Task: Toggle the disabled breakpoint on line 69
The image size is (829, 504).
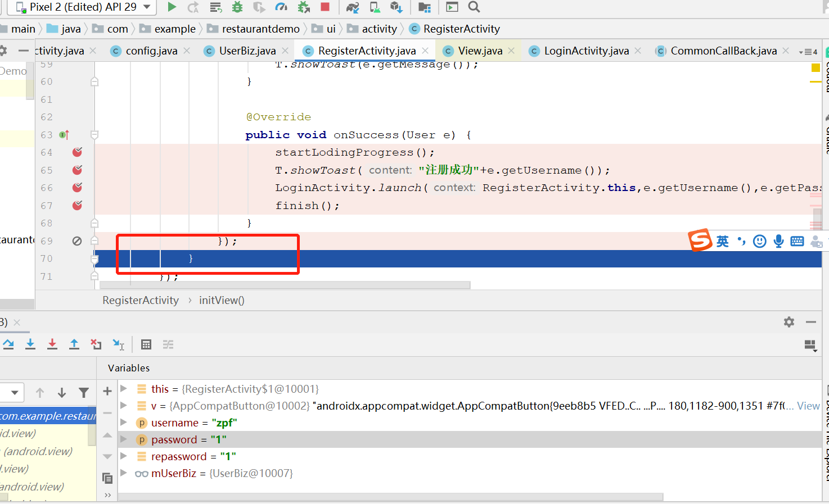Action: [x=77, y=241]
